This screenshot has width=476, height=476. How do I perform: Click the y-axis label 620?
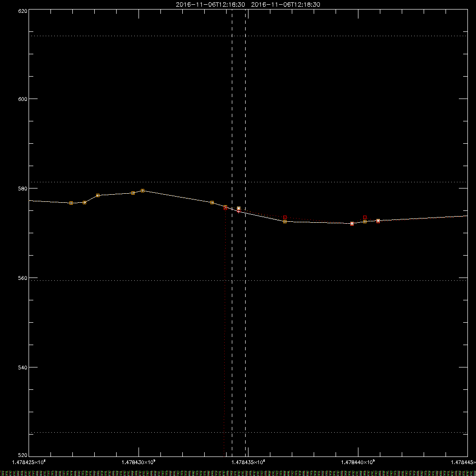tap(23, 11)
